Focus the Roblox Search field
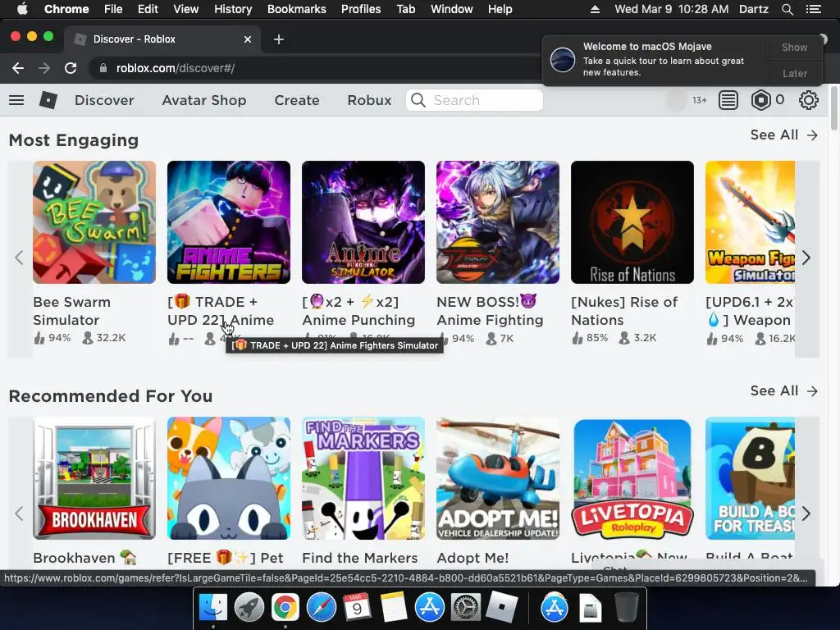840x630 pixels. click(475, 100)
